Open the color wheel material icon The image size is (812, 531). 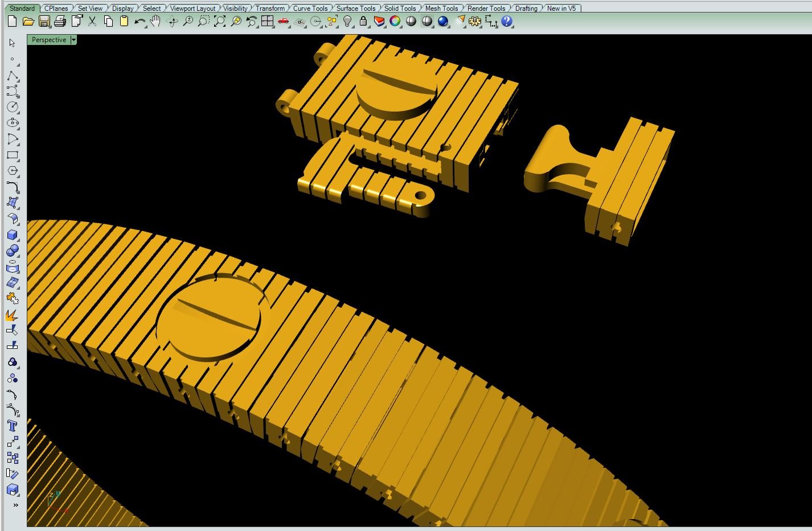pos(395,22)
